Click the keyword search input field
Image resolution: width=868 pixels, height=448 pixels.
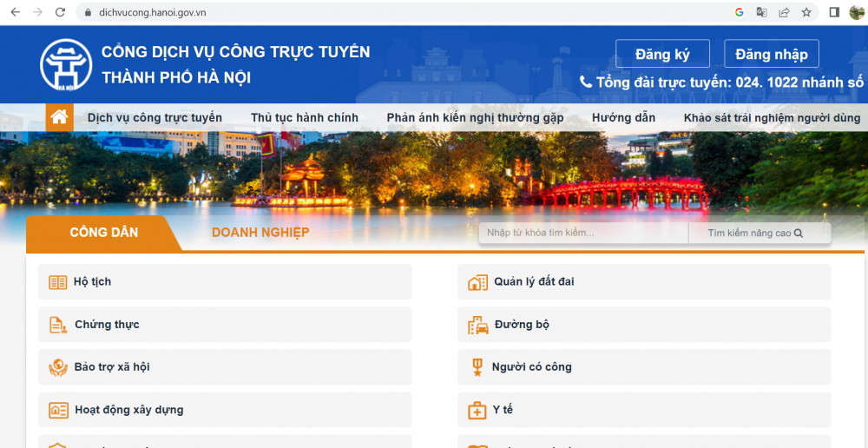coord(582,233)
